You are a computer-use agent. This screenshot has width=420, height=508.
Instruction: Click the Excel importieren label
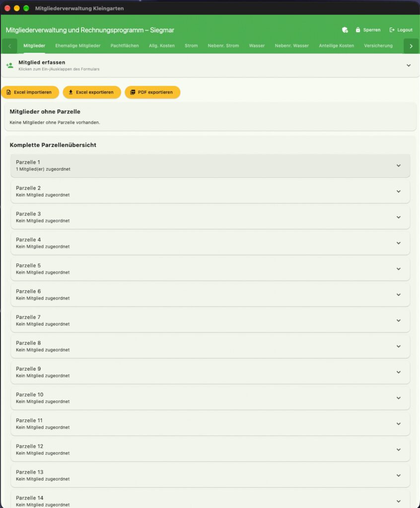pyautogui.click(x=33, y=92)
